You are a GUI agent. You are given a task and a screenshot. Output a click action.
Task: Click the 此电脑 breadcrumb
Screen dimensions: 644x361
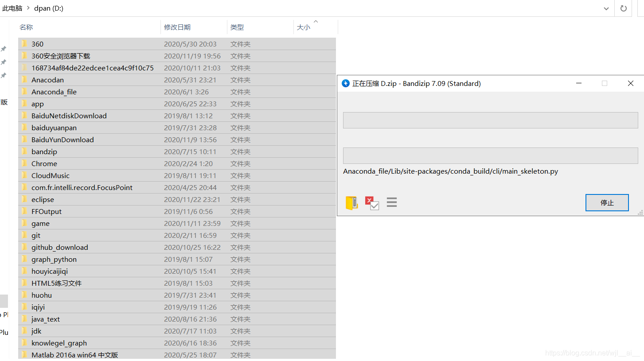point(12,8)
